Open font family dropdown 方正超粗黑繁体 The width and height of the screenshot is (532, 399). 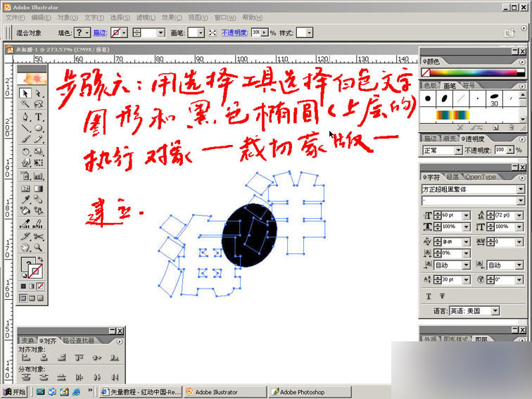coord(521,189)
